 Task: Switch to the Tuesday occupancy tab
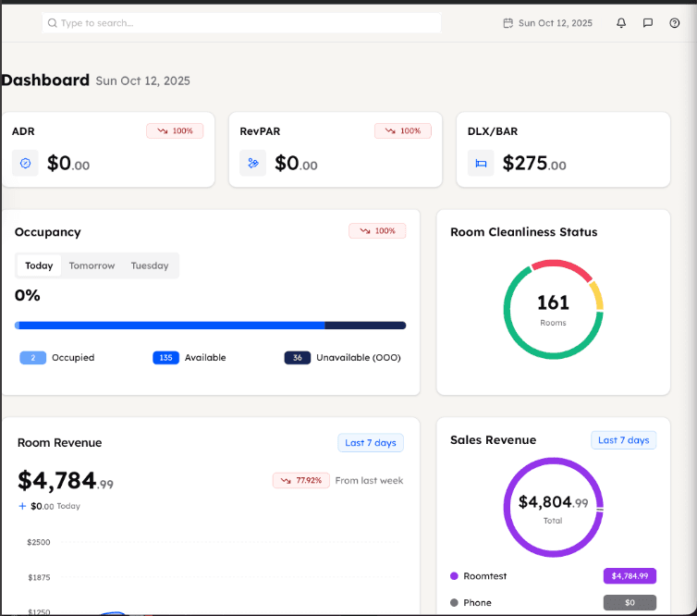[x=149, y=265]
